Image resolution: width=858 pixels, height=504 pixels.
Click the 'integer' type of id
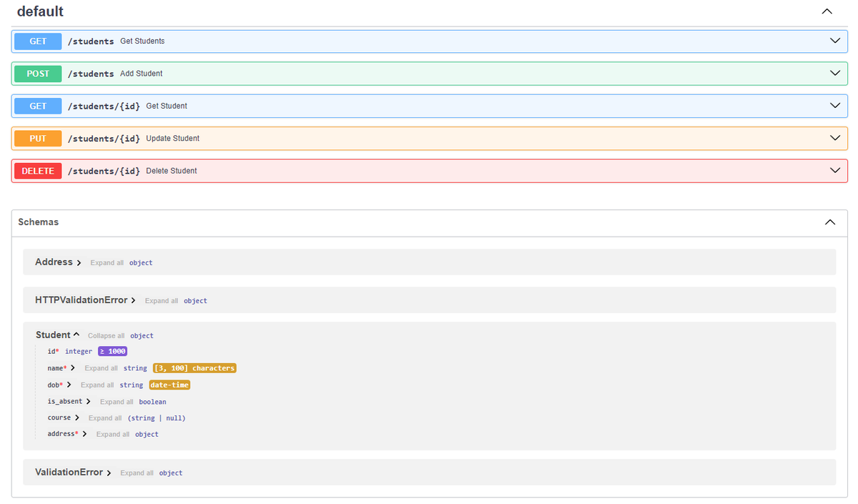point(79,352)
